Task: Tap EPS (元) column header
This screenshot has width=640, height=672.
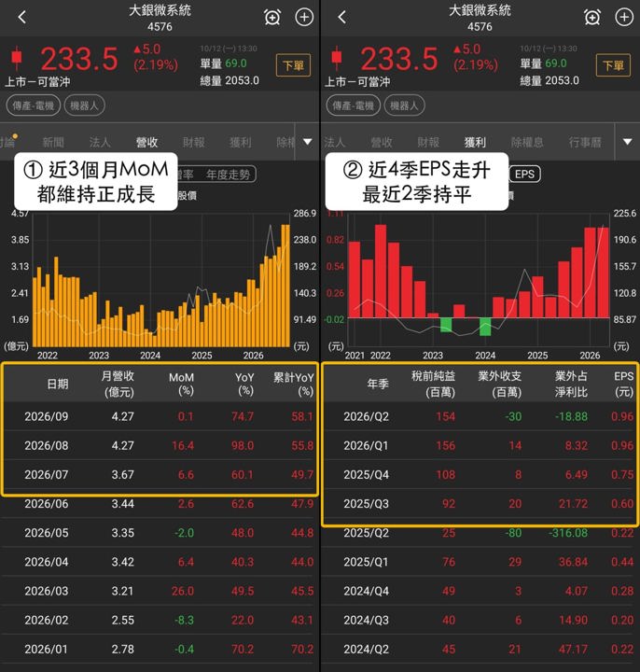Action: click(x=623, y=384)
